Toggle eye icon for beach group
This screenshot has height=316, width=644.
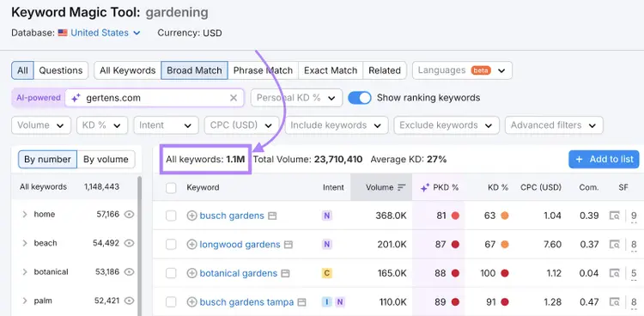pos(130,243)
